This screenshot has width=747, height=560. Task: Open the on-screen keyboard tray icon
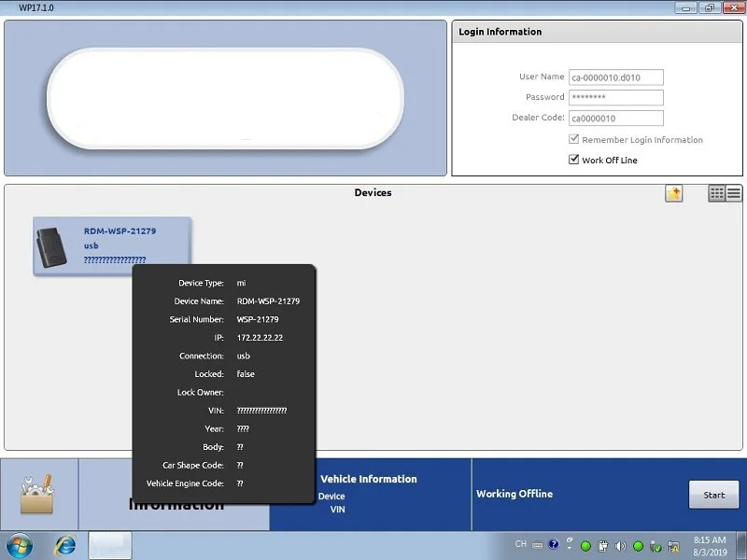click(x=537, y=545)
